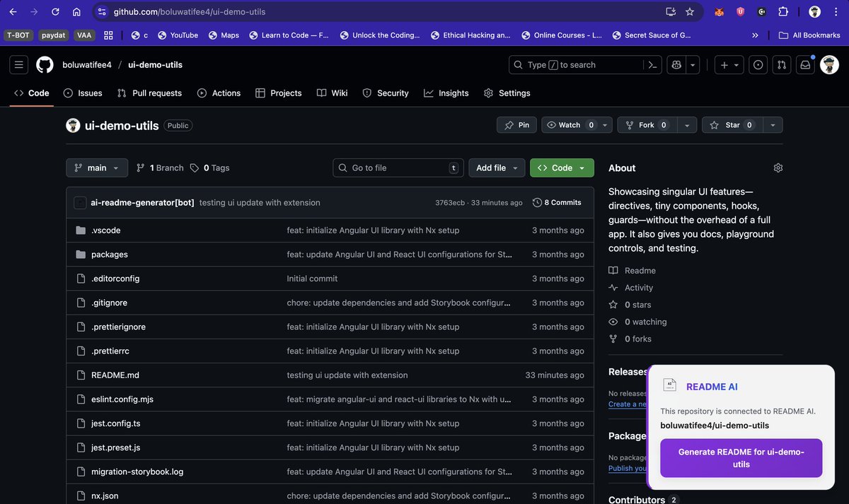Click the gear icon next to About

pos(778,168)
